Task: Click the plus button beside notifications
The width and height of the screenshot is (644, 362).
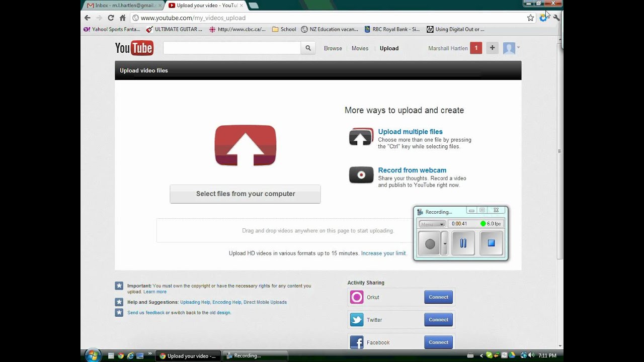Action: click(x=492, y=48)
